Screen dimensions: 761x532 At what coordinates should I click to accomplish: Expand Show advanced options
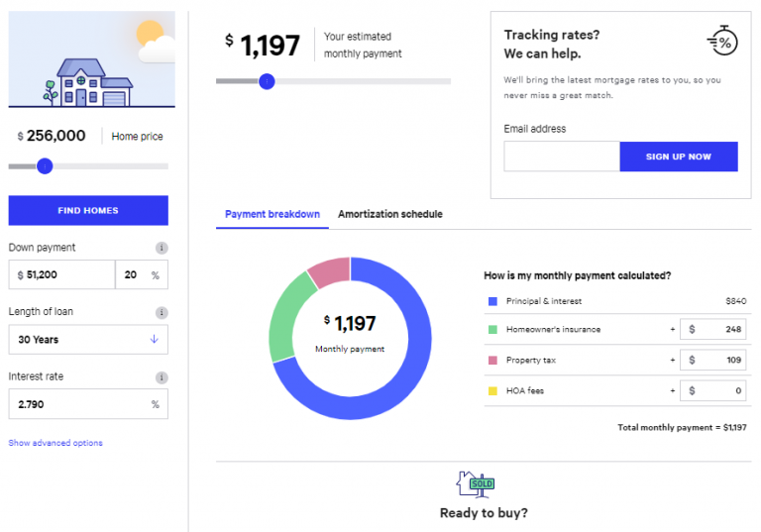[x=55, y=443]
